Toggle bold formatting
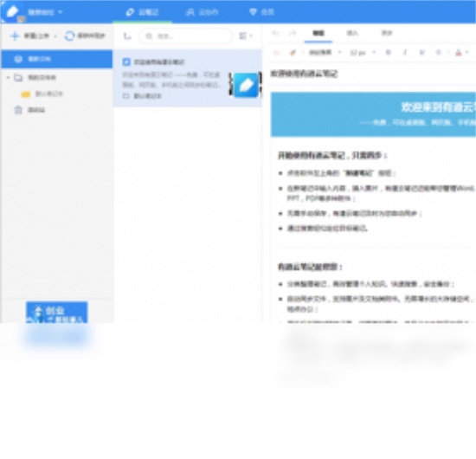Viewport: 476px width, 459px height. (x=388, y=52)
